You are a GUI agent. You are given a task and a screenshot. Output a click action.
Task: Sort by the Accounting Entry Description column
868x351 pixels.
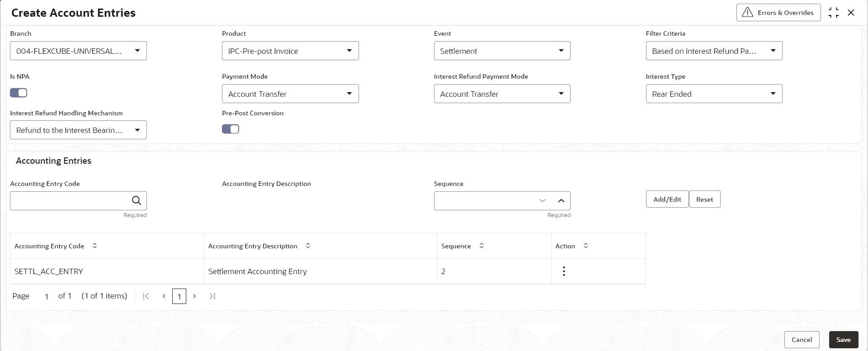[308, 246]
